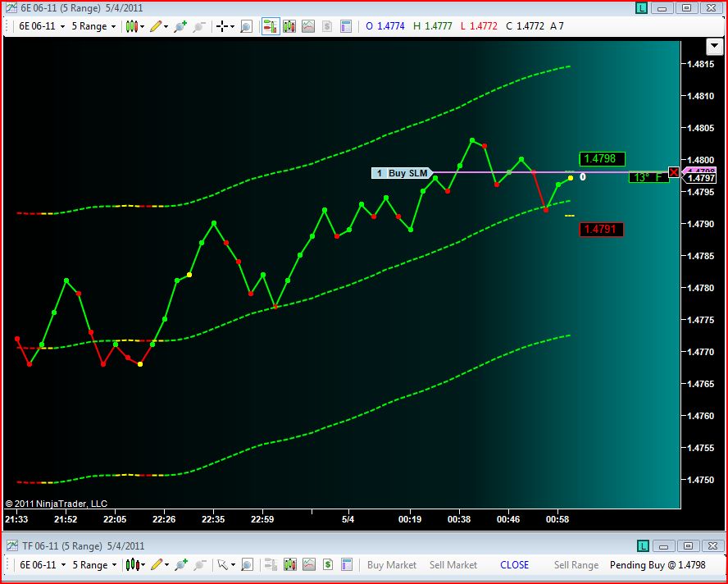Open Indicators icon in TF window toolbar

[x=309, y=565]
